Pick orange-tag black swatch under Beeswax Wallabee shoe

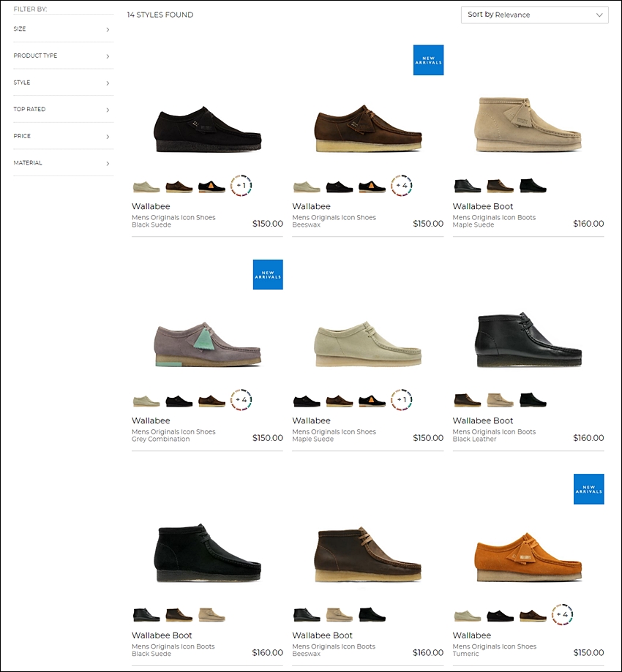[x=372, y=187]
